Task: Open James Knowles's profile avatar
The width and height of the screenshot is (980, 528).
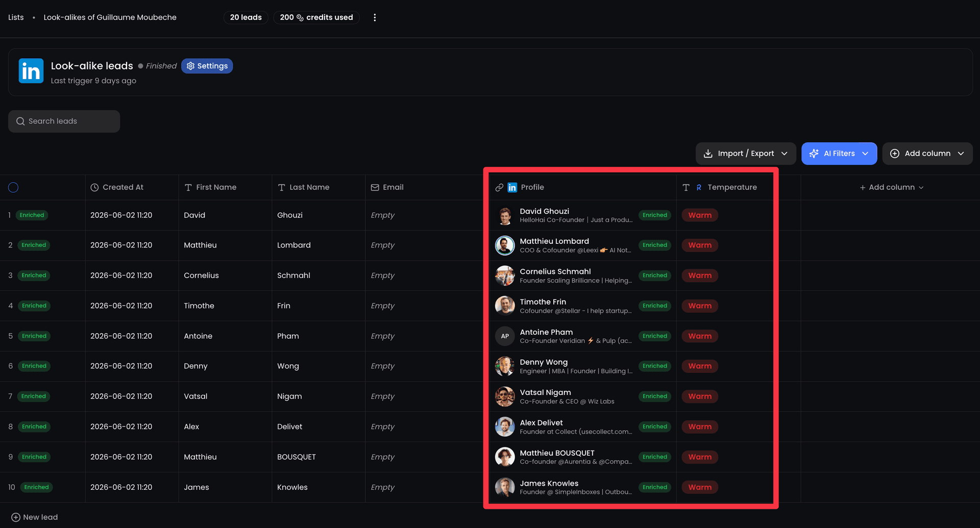Action: click(505, 487)
